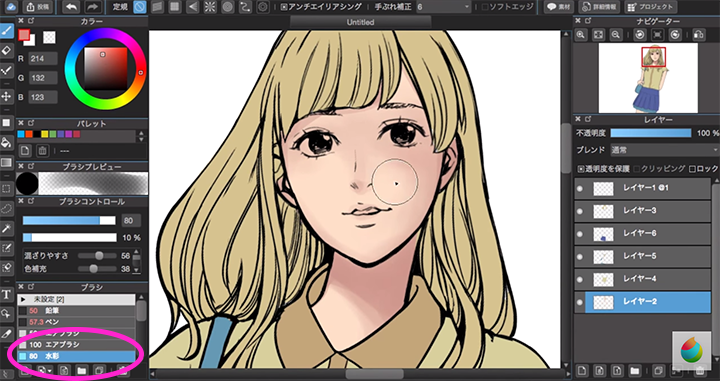Click the Redo arrow in top toolbar

[x=93, y=7]
